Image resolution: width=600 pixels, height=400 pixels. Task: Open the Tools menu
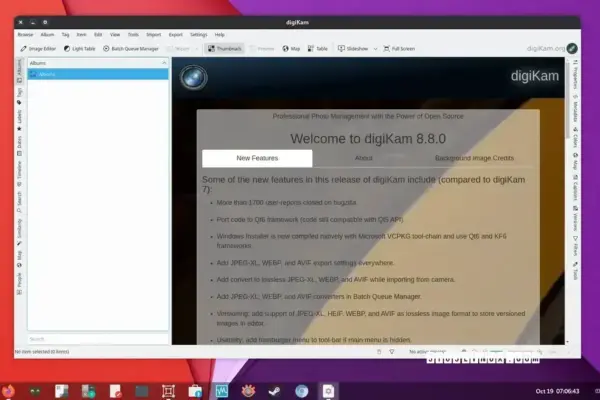tap(133, 34)
